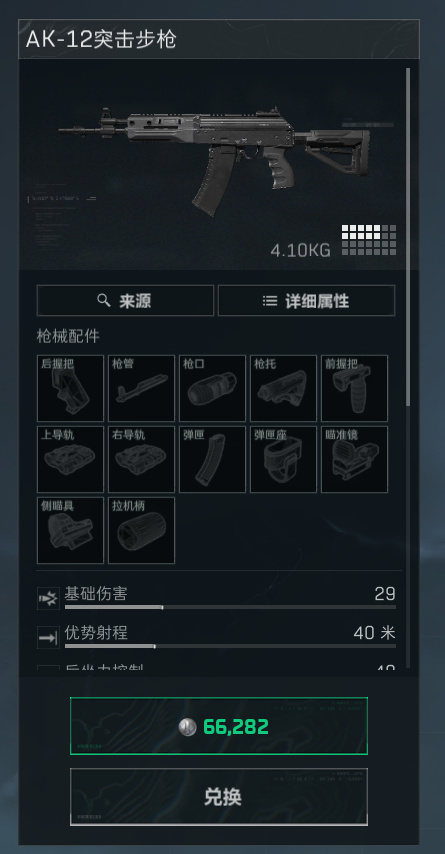Click the 来源 source search button

(x=125, y=301)
